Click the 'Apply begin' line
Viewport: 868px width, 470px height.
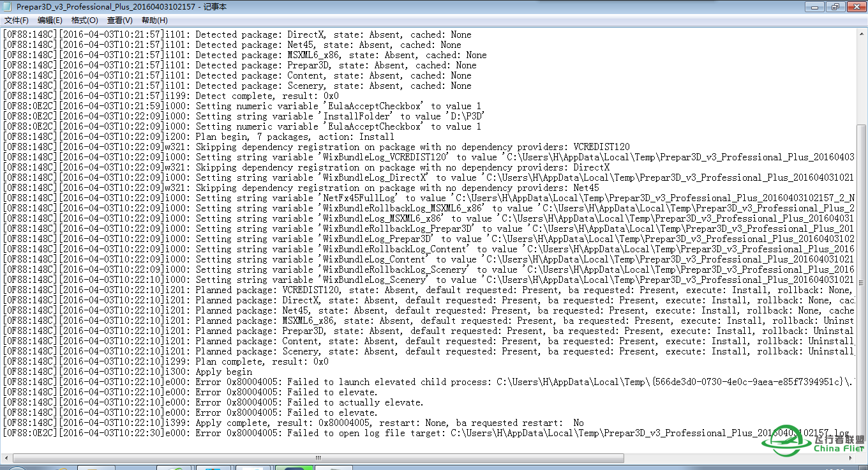coord(128,372)
